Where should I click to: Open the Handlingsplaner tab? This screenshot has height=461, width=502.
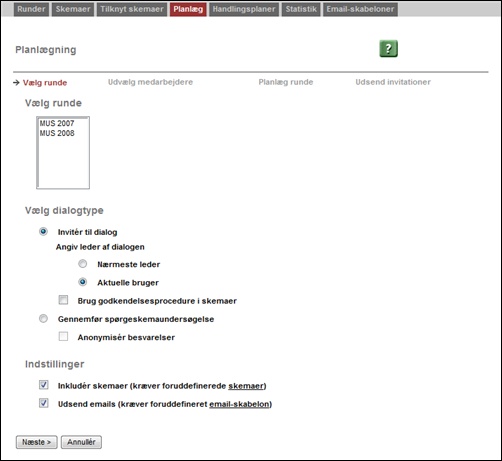[244, 9]
